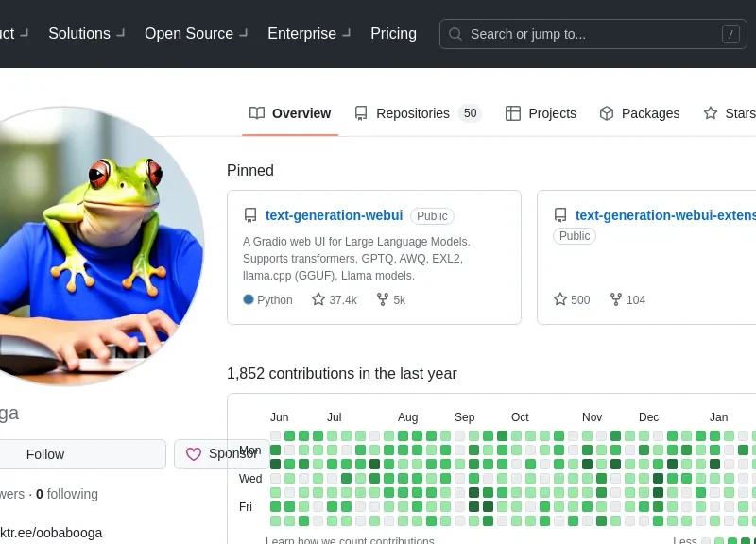This screenshot has height=544, width=756.
Task: Expand the Solutions menu chevron
Action: (121, 33)
